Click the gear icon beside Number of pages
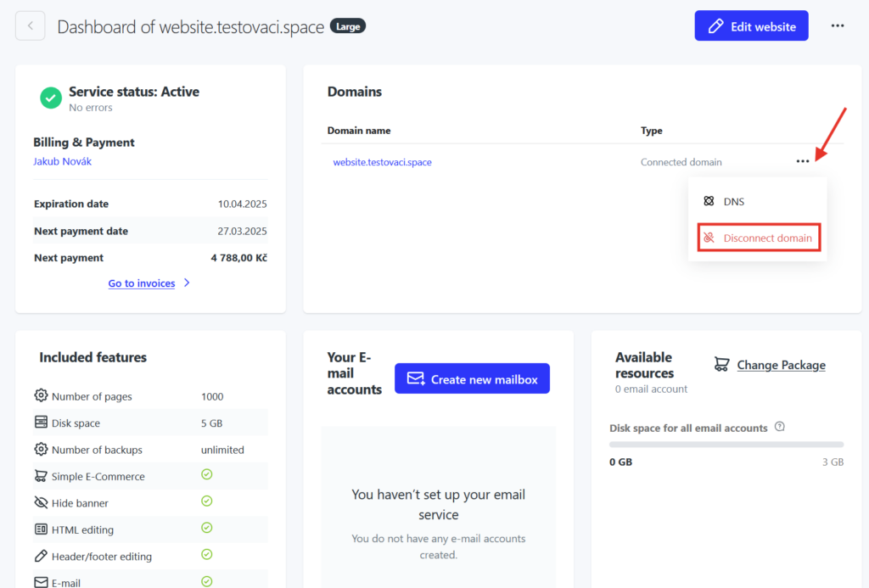Image resolution: width=869 pixels, height=588 pixels. click(41, 396)
